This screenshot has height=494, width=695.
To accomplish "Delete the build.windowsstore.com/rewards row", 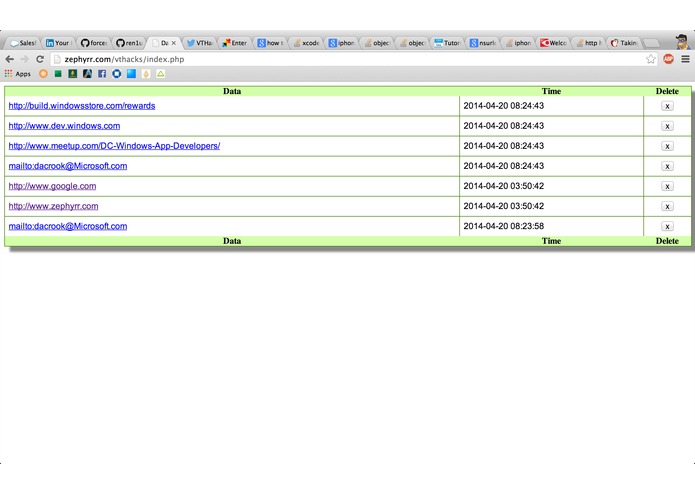I will pos(667,106).
